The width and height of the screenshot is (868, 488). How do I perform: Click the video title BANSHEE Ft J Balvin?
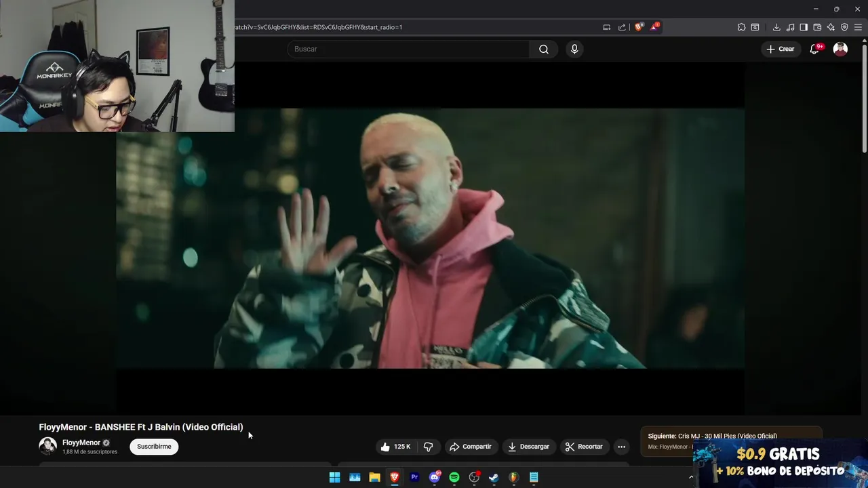141,427
